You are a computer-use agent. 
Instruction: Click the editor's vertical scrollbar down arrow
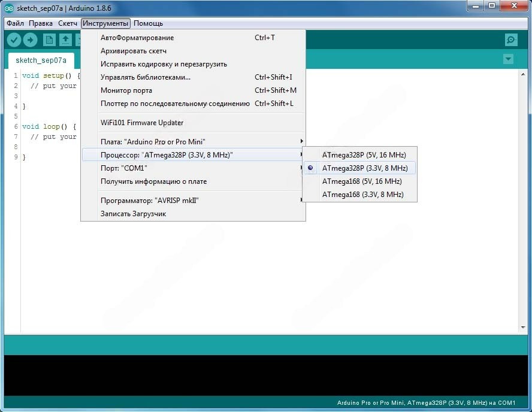[523, 328]
